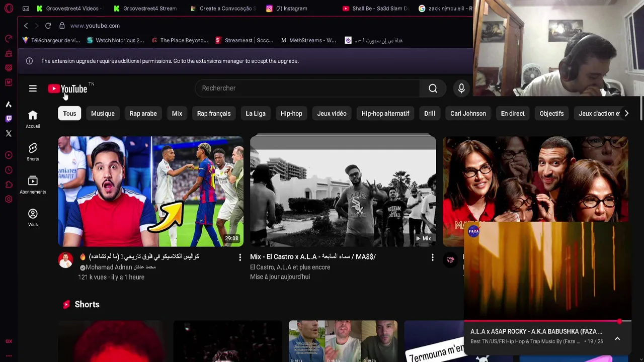Click the YouTube logo
The image size is (644, 362).
coord(68,89)
